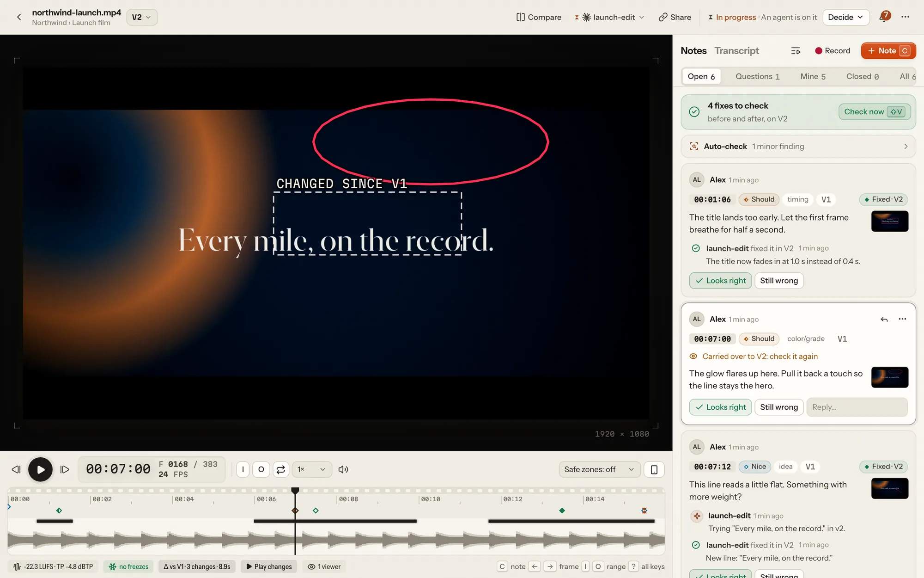
Task: Open the notifications bell icon
Action: (x=885, y=17)
